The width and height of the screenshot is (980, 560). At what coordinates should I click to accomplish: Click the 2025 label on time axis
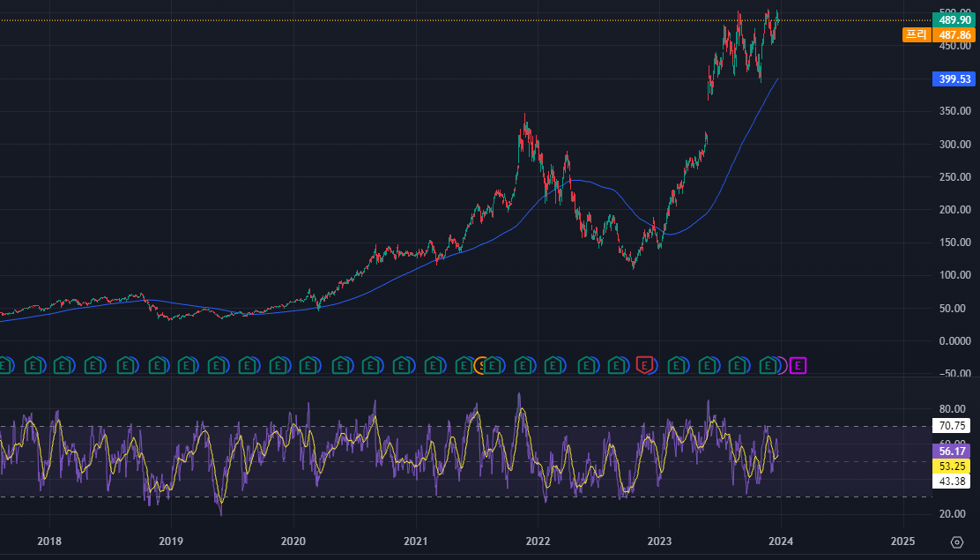coord(902,541)
